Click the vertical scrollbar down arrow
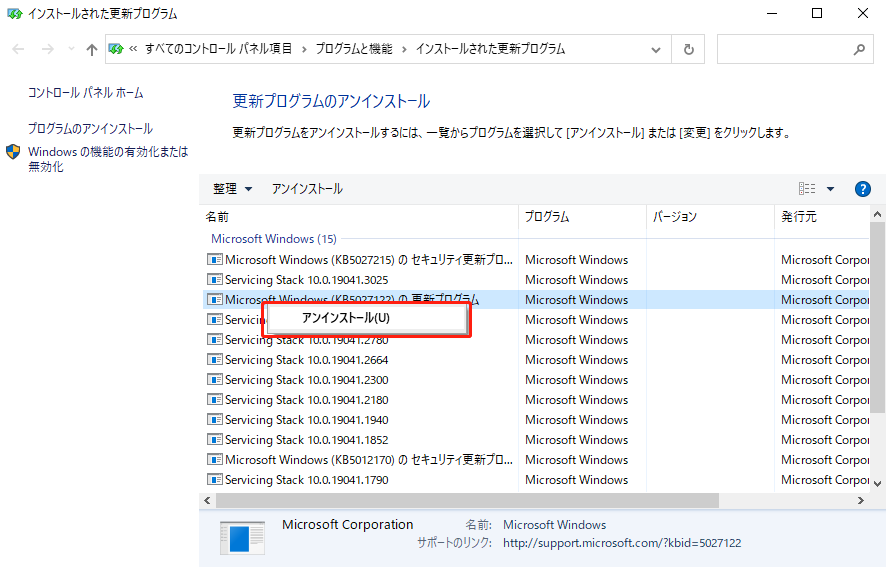 [877, 483]
